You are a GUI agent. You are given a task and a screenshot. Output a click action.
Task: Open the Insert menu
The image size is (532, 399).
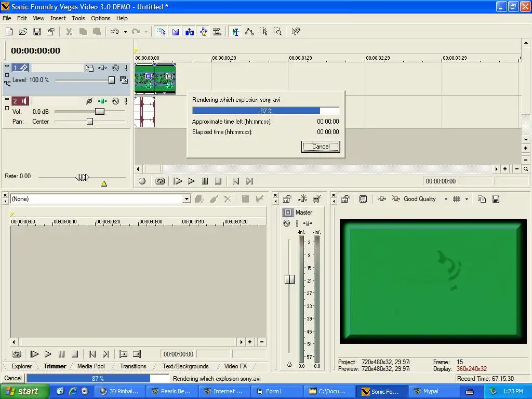point(58,18)
